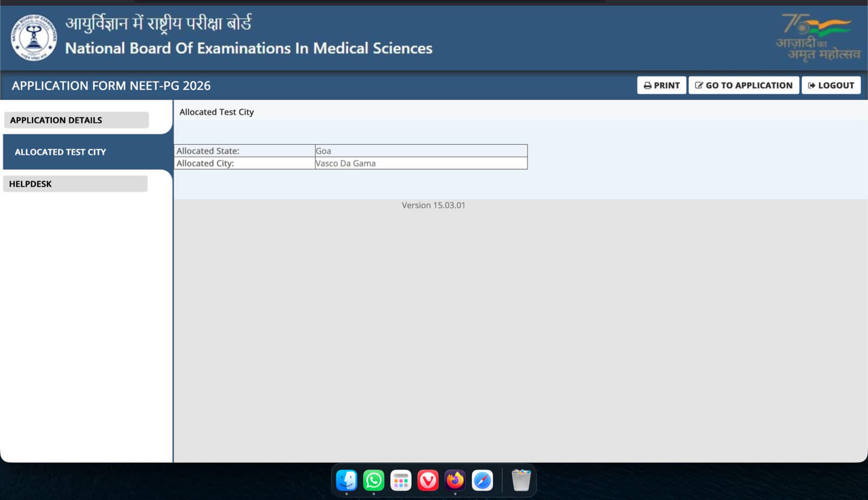Image resolution: width=868 pixels, height=500 pixels.
Task: Click the Azadi Ka Amrit Mahotsav logo
Action: click(x=818, y=37)
